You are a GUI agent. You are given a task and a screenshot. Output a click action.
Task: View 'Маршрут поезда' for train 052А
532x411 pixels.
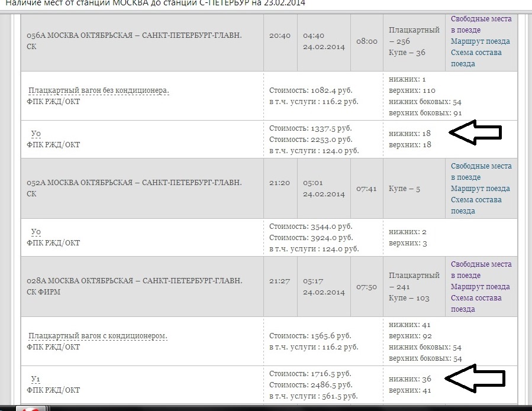480,189
